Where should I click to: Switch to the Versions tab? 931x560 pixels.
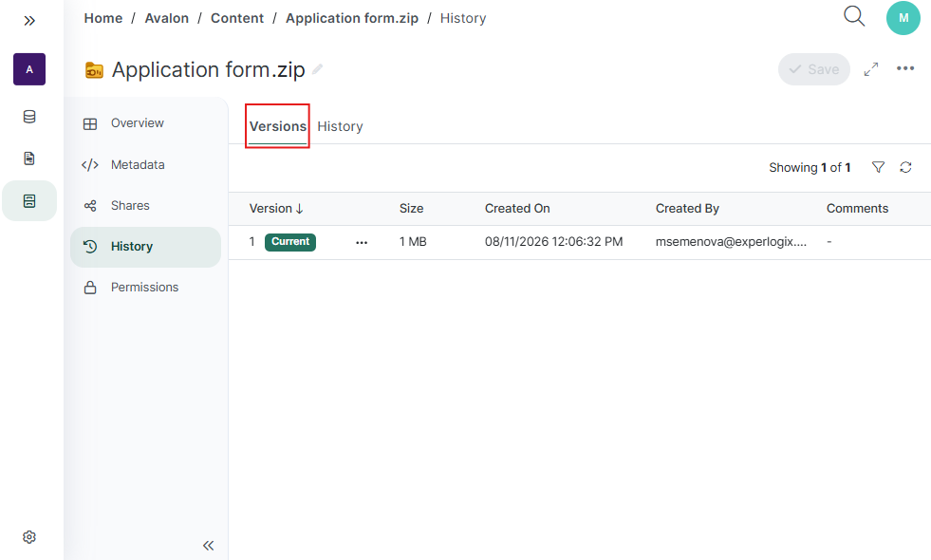(278, 126)
